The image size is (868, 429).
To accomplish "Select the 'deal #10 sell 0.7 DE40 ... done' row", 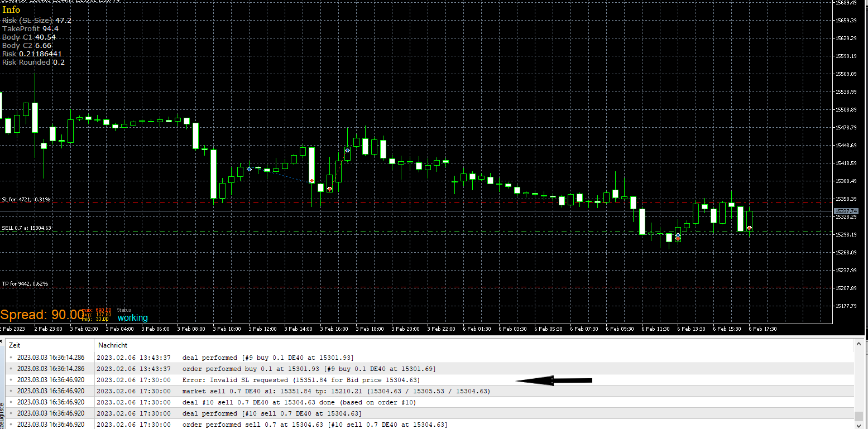I will point(430,402).
